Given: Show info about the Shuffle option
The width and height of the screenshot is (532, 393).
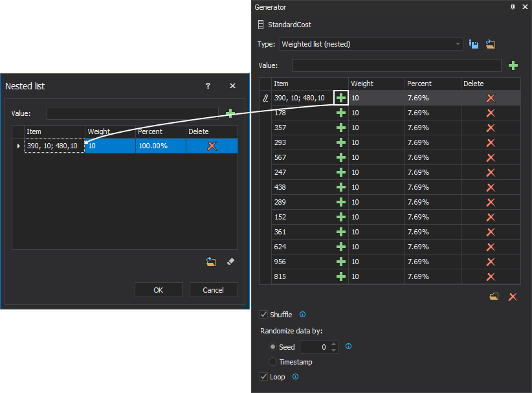Looking at the screenshot, I should tap(303, 315).
